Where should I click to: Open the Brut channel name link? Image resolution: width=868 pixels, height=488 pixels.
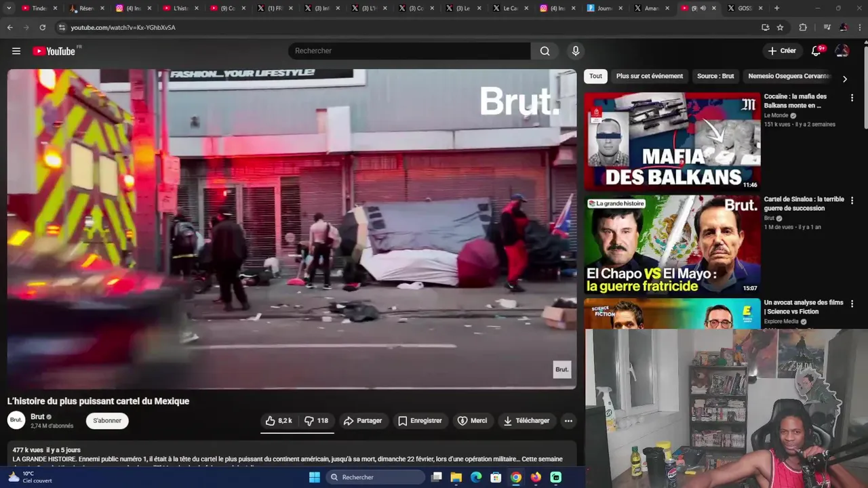click(37, 417)
